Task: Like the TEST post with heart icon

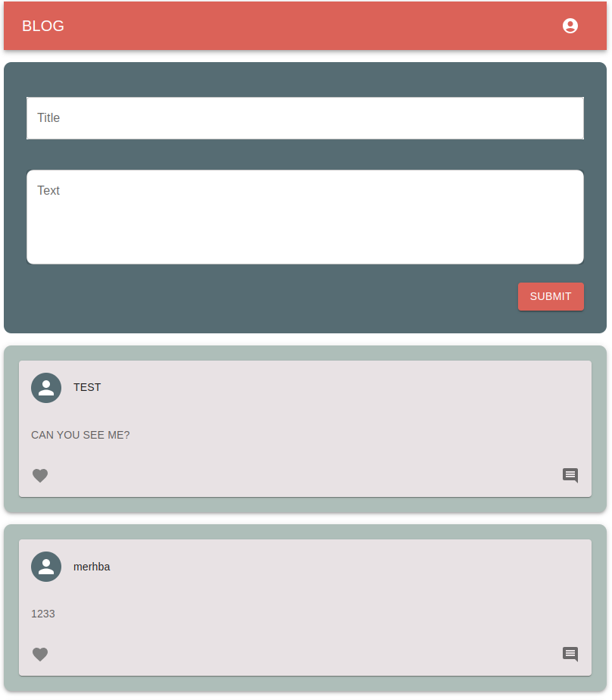Action: point(40,476)
